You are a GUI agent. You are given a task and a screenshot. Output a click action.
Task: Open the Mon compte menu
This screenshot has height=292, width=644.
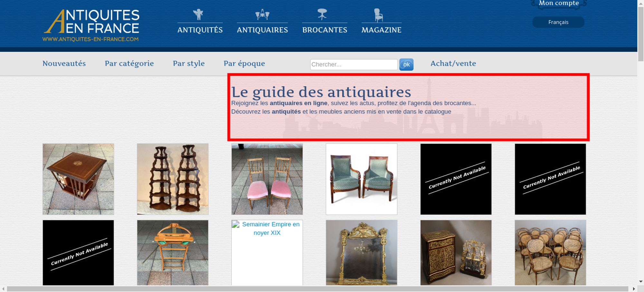pos(559,4)
